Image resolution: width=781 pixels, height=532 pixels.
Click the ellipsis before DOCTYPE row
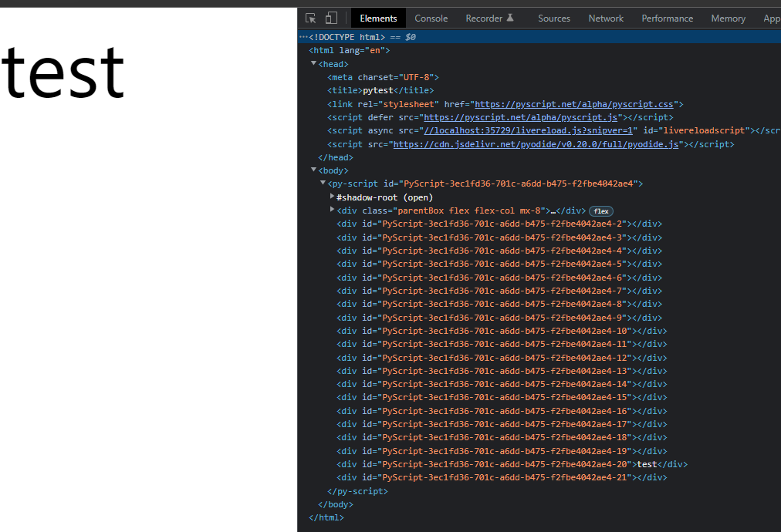tap(303, 37)
